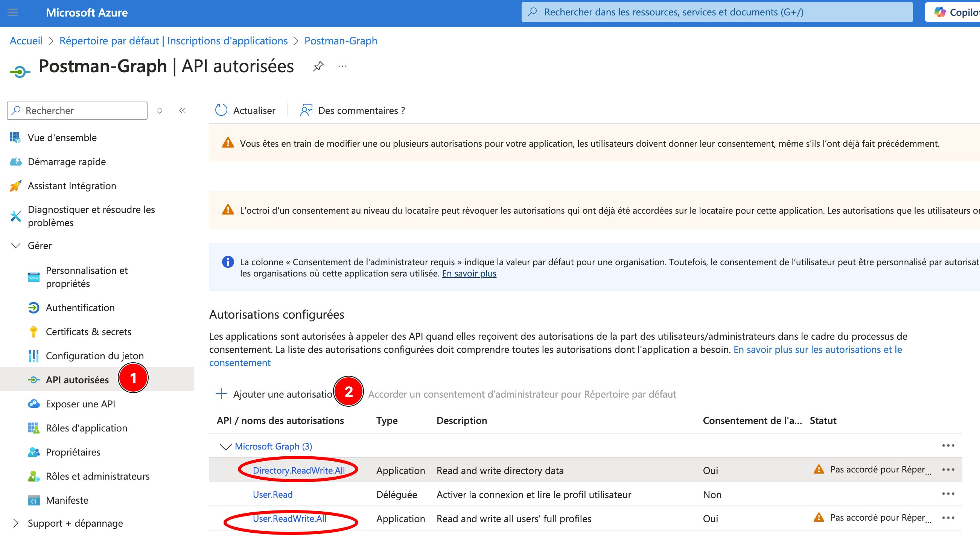Image resolution: width=980 pixels, height=559 pixels.
Task: Collapse the sidebar with double chevron icon
Action: tap(182, 111)
